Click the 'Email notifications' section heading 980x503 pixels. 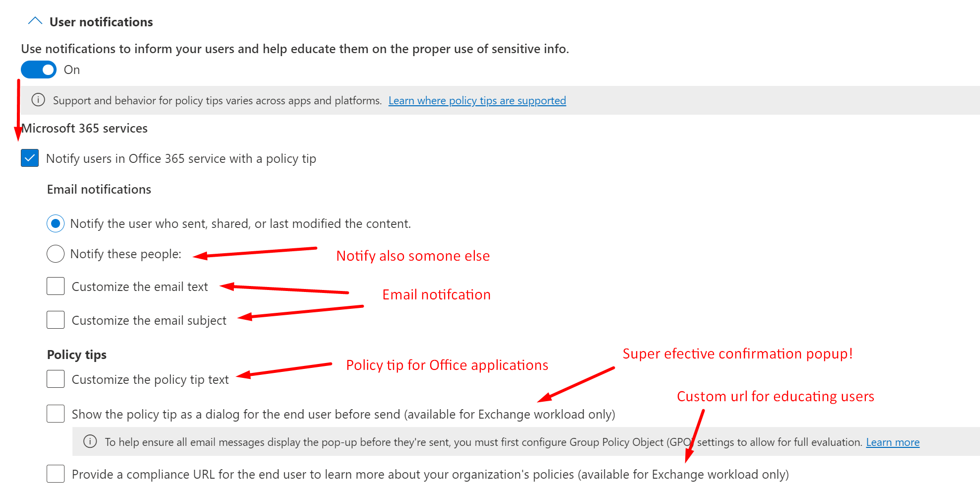99,190
